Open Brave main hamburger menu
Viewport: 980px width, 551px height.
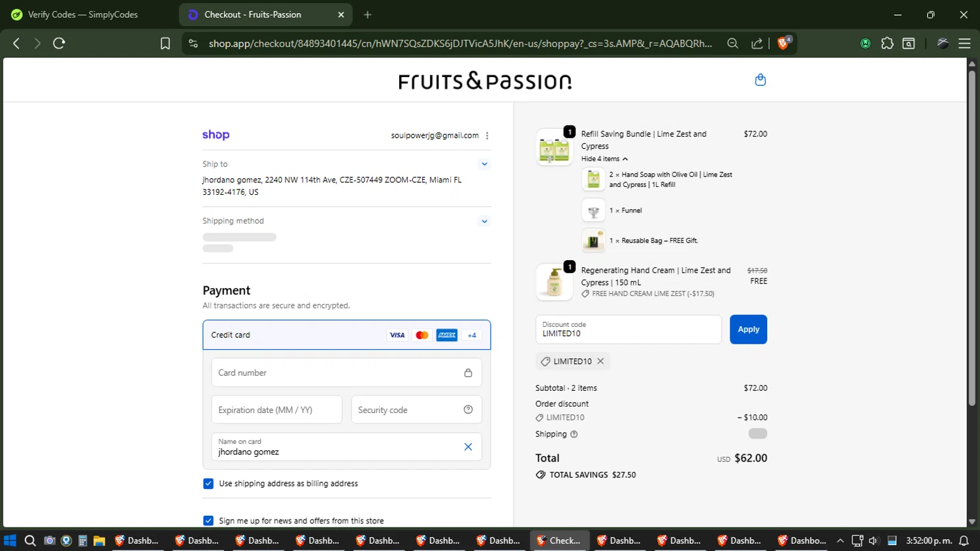tap(964, 43)
